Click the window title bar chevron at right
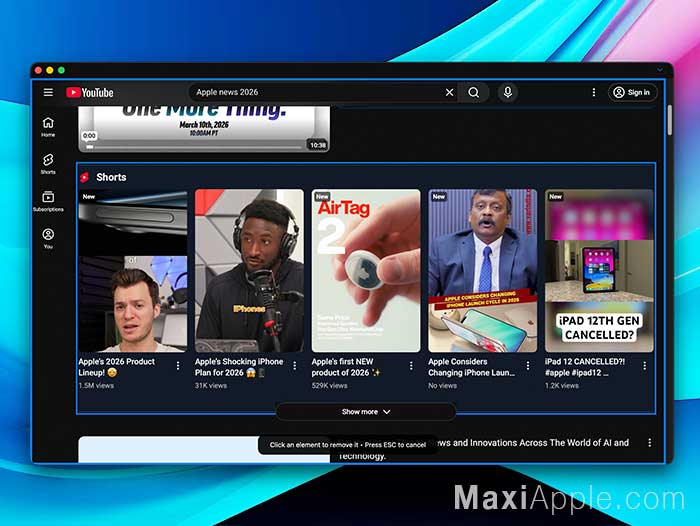 659,70
